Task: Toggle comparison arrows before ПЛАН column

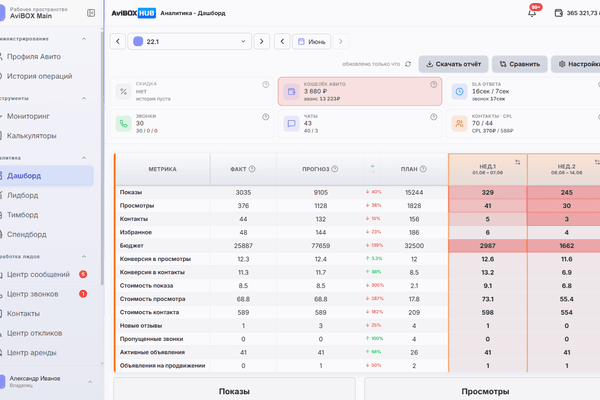Action: [373, 169]
